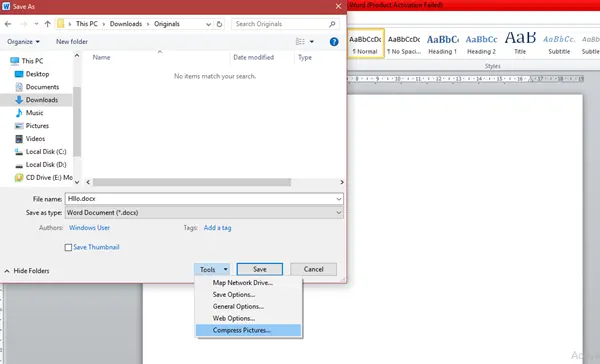
Task: Choose Web Options menu item
Action: [248, 318]
